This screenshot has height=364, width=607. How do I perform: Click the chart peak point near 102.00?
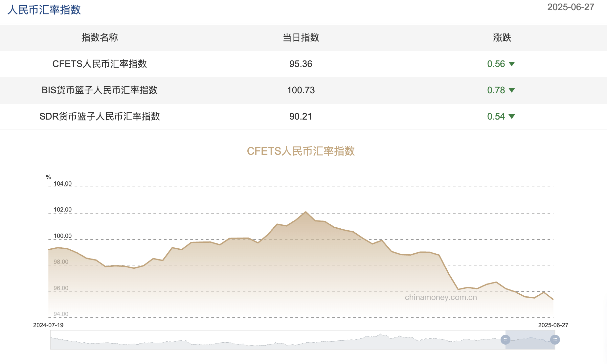(306, 212)
